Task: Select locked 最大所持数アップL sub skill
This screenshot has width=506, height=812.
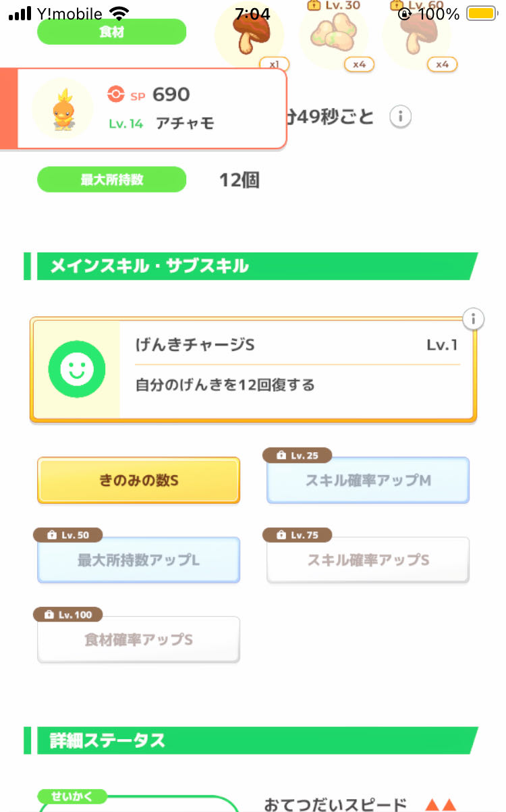Action: [138, 560]
